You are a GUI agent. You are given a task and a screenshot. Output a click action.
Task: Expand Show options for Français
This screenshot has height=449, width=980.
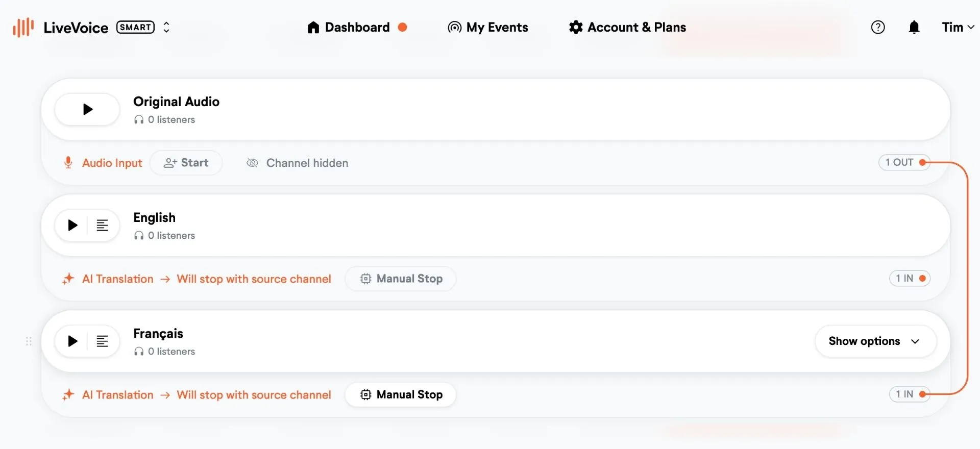[875, 341]
